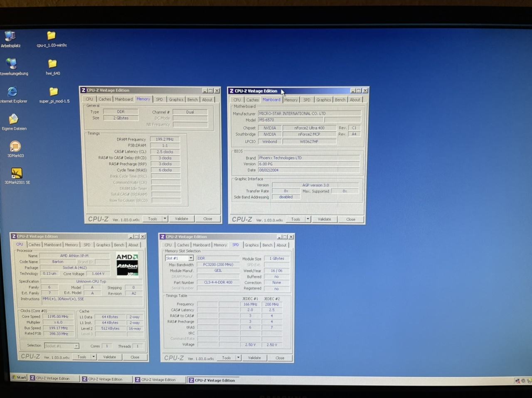The width and height of the screenshot is (532, 398).
Task: Open the Mainboard tab in the CPU window
Action: pos(52,245)
